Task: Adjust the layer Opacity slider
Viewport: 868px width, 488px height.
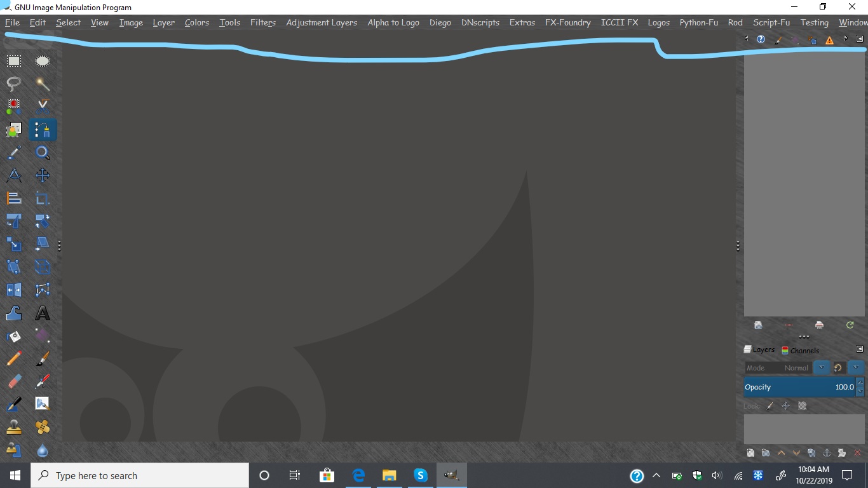Action: pos(800,386)
